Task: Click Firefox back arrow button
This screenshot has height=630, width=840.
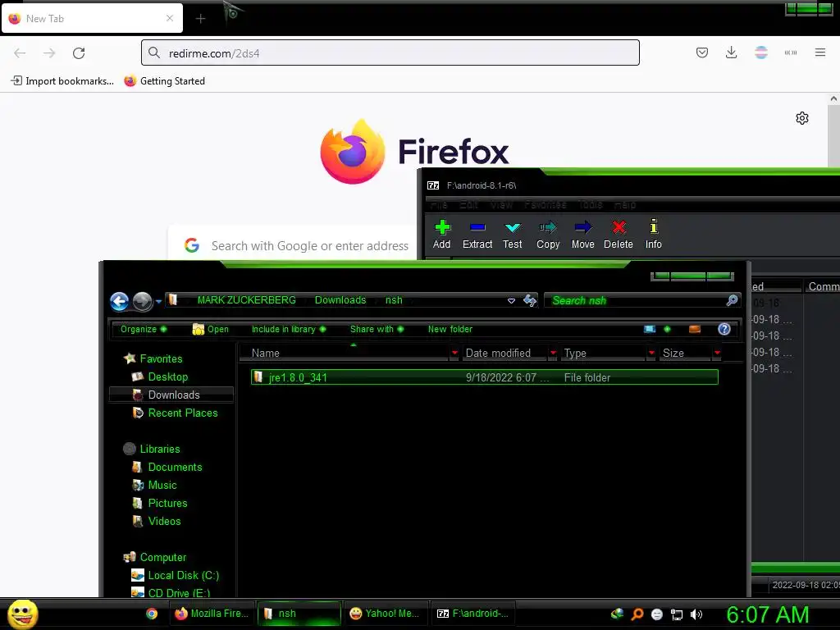Action: click(20, 53)
